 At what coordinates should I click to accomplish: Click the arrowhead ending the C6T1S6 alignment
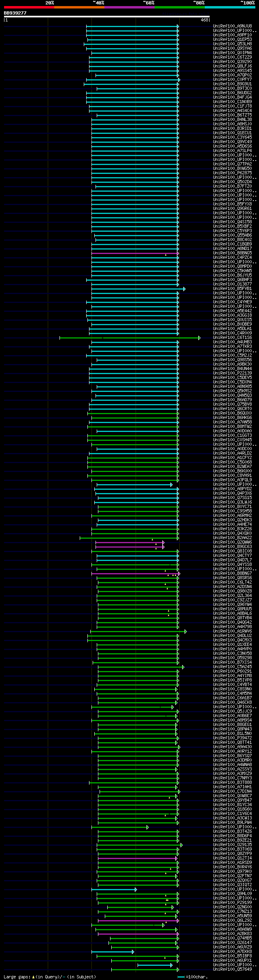click(200, 338)
